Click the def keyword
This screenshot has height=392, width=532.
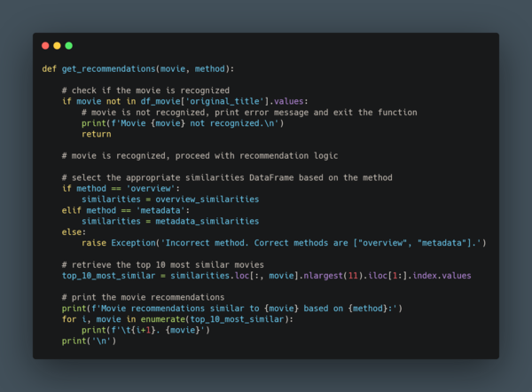[49, 69]
